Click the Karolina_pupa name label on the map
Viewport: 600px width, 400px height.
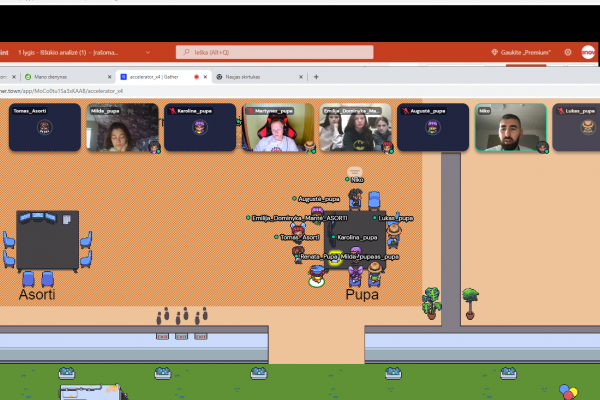[x=357, y=237]
